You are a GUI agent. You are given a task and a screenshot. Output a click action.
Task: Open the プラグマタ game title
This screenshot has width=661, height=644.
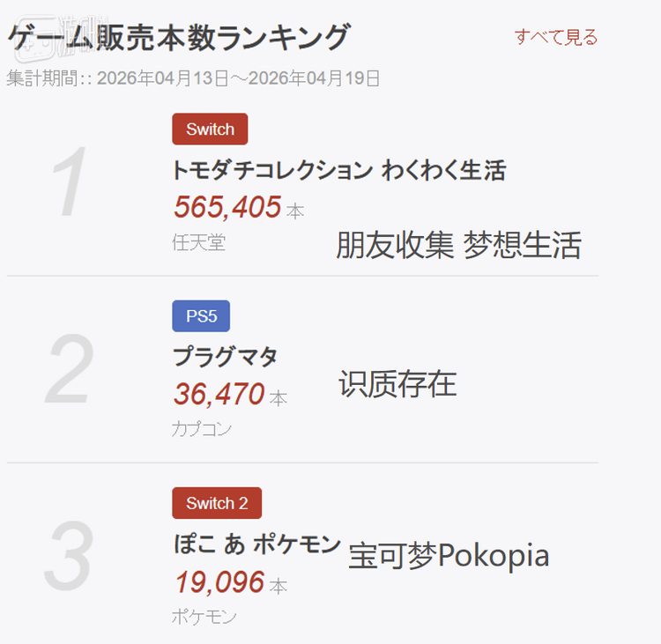pyautogui.click(x=225, y=357)
